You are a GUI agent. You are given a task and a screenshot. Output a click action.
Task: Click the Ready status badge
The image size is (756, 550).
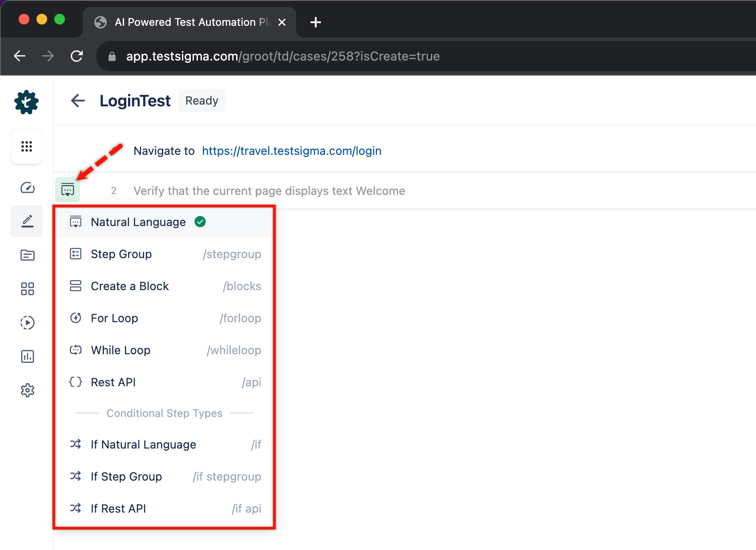(202, 101)
